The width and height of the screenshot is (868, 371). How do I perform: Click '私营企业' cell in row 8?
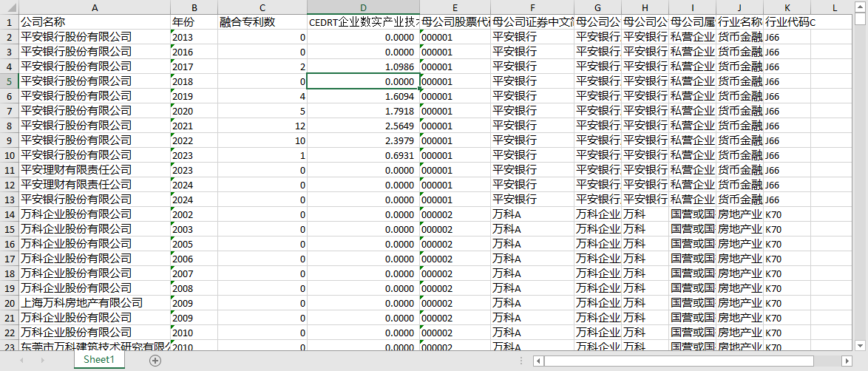(693, 126)
